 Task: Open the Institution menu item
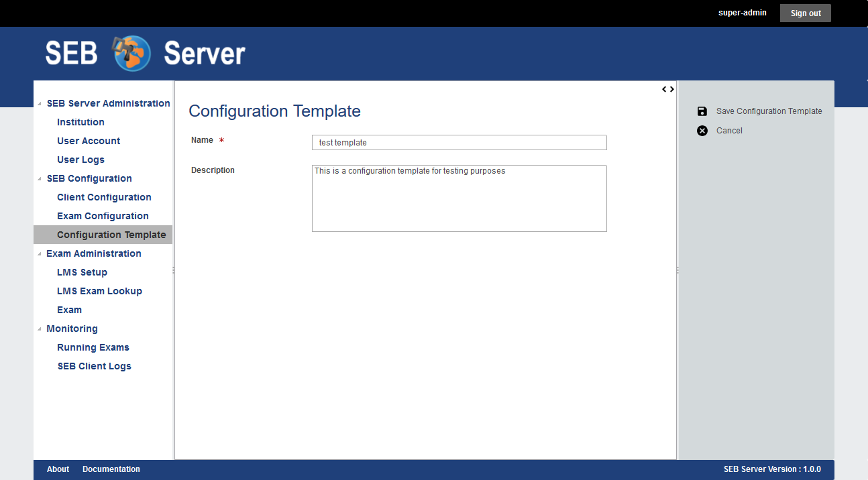[80, 122]
